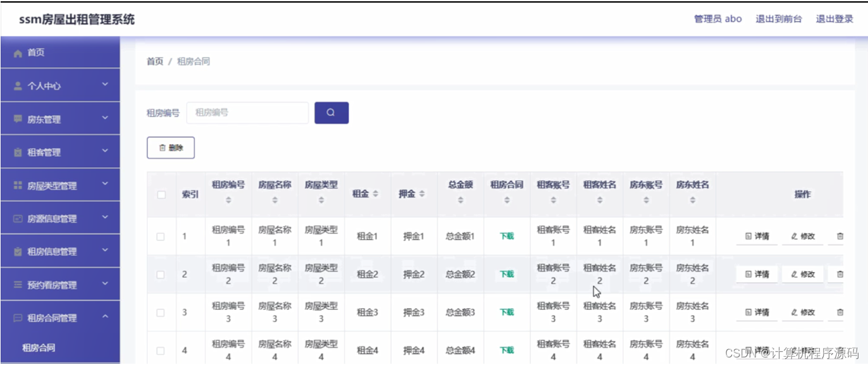Screen dimensions: 868x365
Task: Click 总金额2 cell in table
Action: click(x=461, y=274)
